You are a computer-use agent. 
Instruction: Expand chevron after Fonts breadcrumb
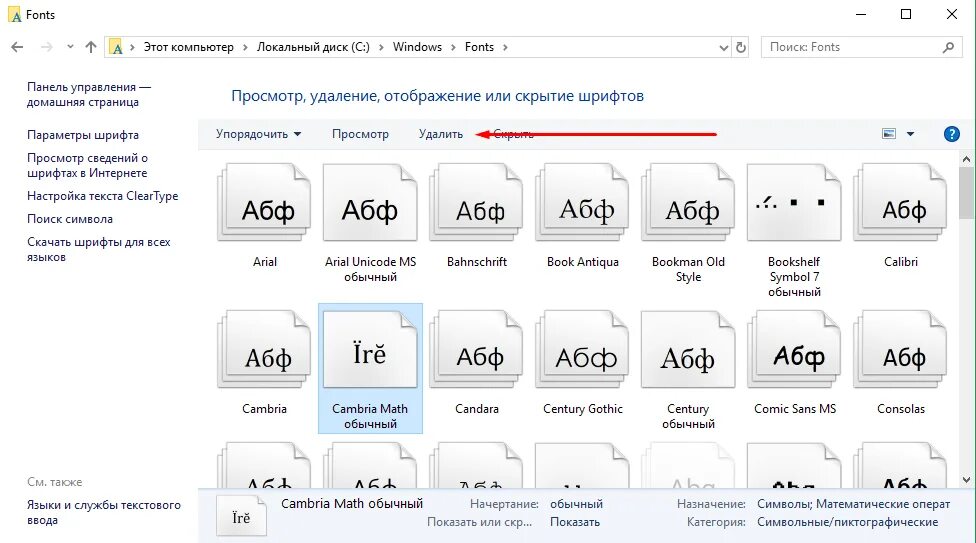coord(505,47)
